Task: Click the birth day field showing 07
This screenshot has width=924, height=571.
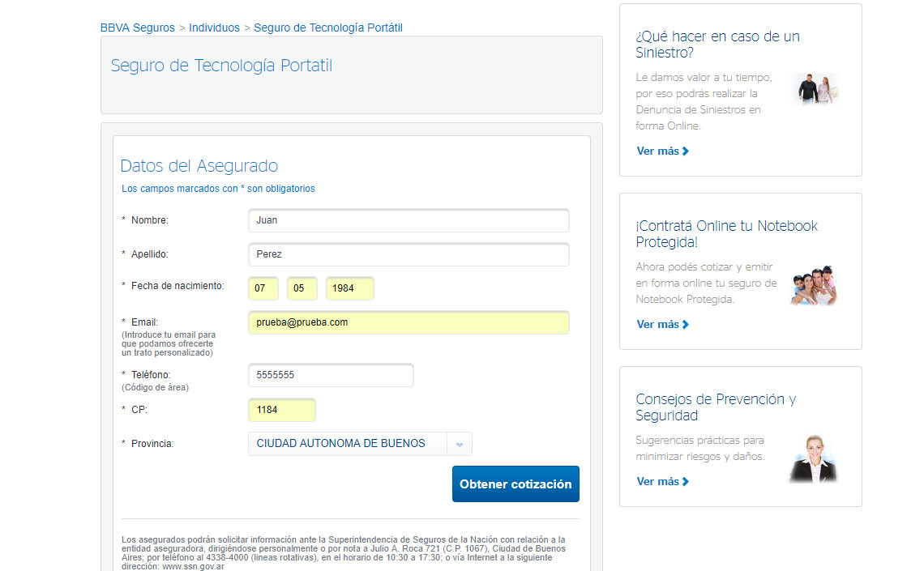Action: point(263,288)
